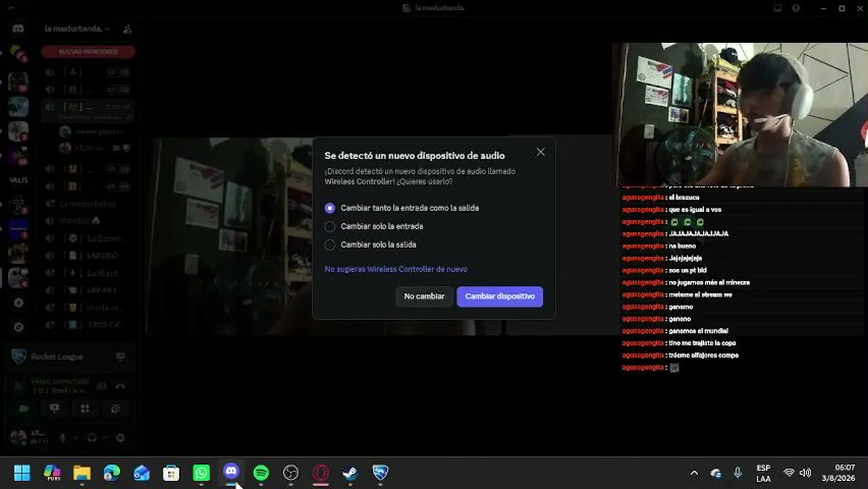Click the share screen icon in voice panel
Viewport: 868px width, 489px height.
pos(54,409)
